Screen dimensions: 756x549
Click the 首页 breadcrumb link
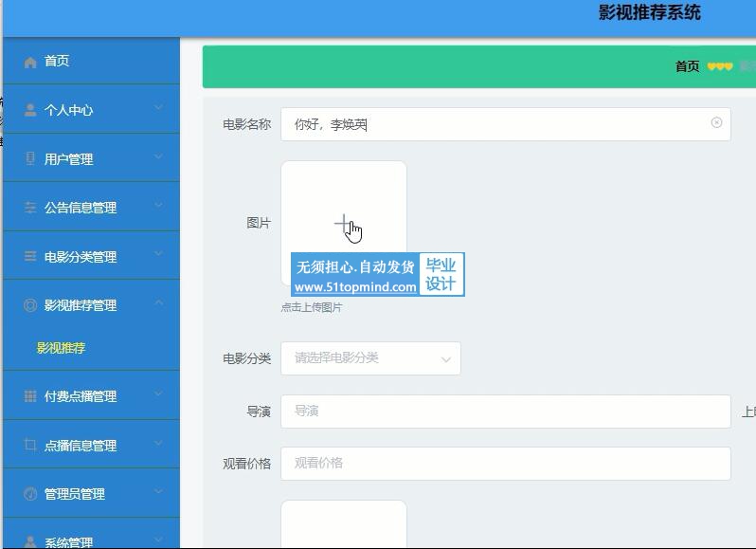(x=687, y=66)
